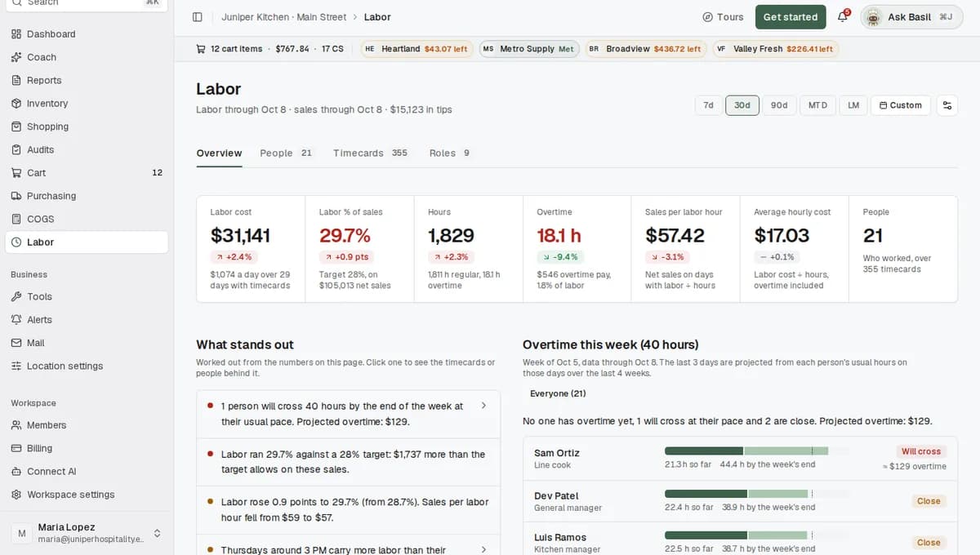Click the Purchasing truck icon
Image resolution: width=980 pixels, height=555 pixels.
point(16,196)
